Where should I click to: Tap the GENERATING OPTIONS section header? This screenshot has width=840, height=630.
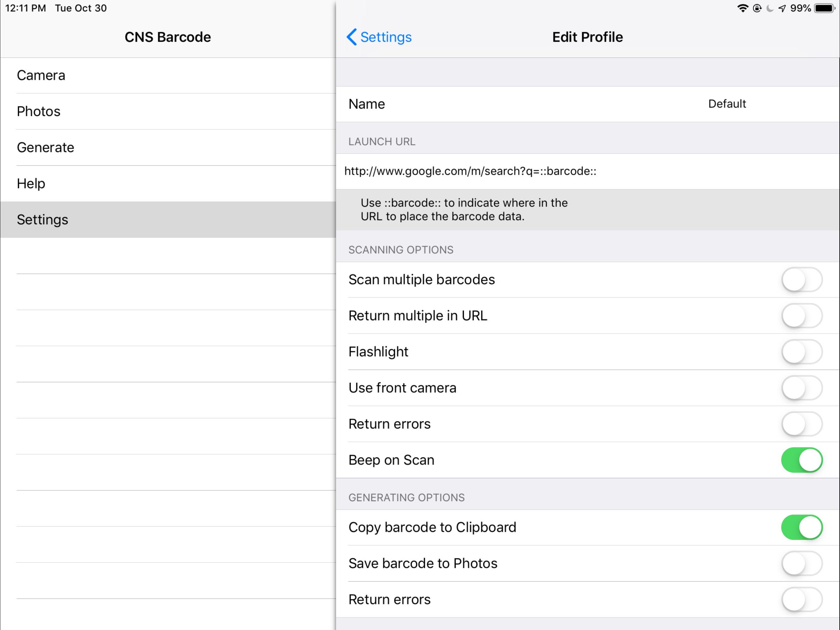[407, 498]
